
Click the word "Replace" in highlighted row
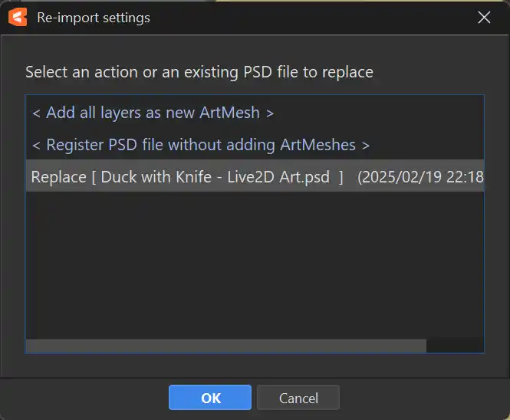pyautogui.click(x=58, y=176)
